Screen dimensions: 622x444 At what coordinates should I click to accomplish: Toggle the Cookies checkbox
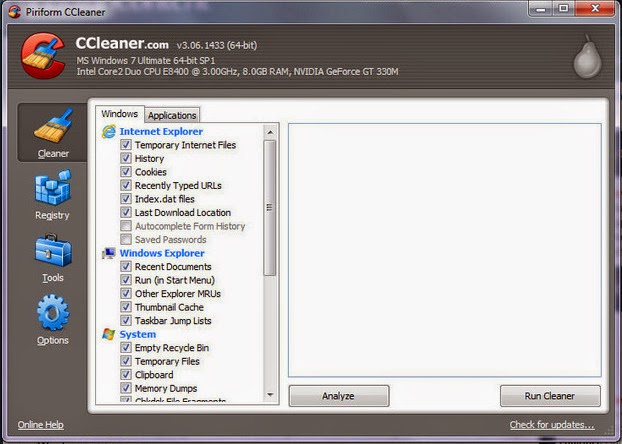pyautogui.click(x=126, y=172)
